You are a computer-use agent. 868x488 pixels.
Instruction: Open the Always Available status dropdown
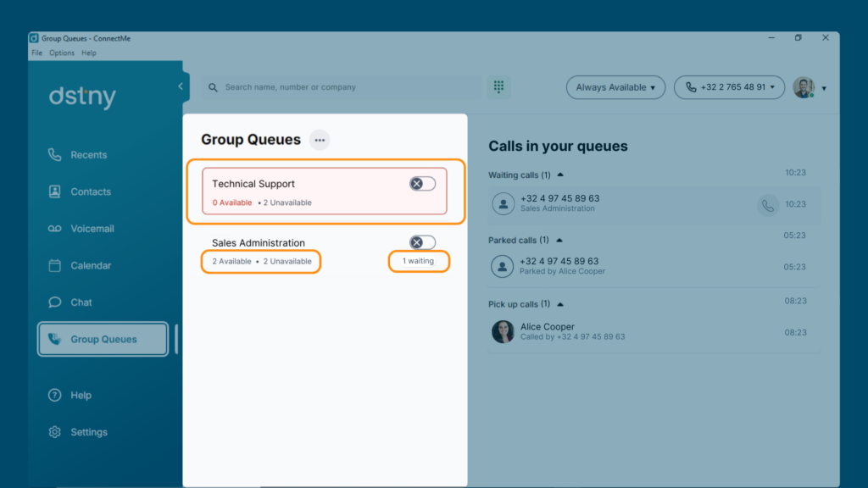[x=615, y=87]
